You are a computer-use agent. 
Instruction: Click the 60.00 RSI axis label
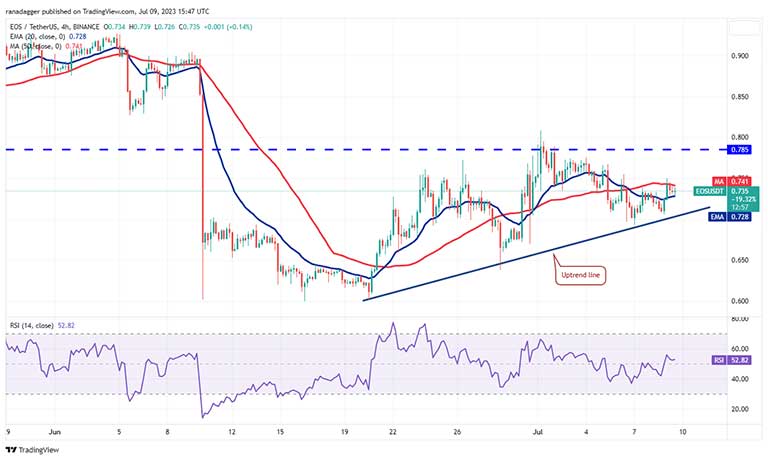tap(740, 349)
